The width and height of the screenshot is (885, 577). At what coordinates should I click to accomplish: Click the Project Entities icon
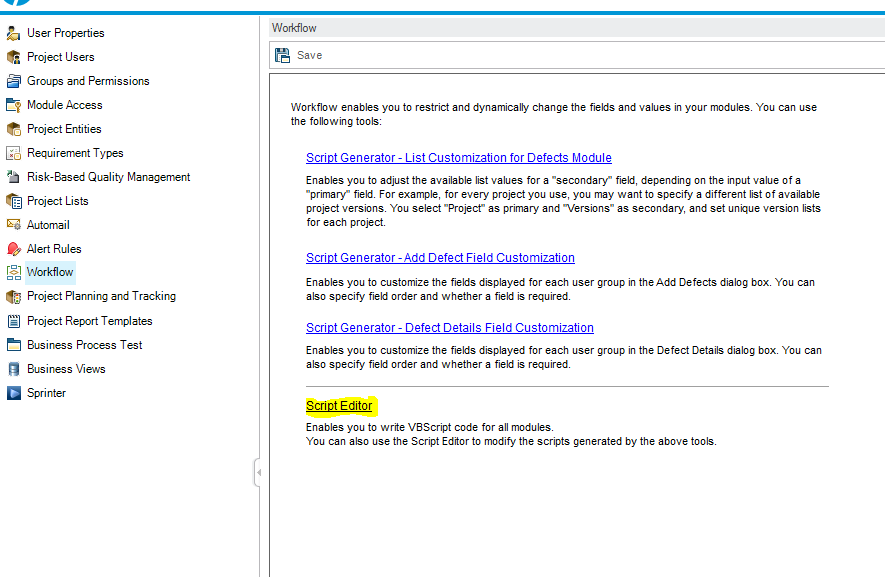click(x=14, y=129)
